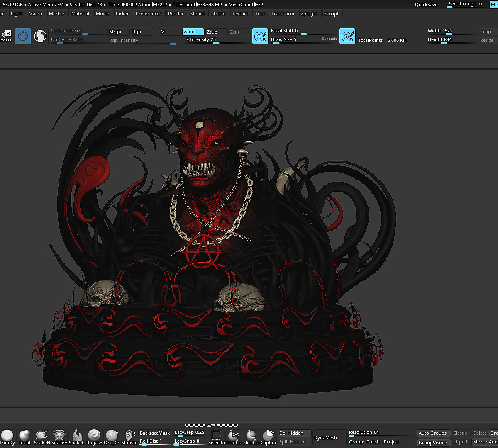This screenshot has height=448, width=498.
Task: Open the Transform menu
Action: (283, 14)
